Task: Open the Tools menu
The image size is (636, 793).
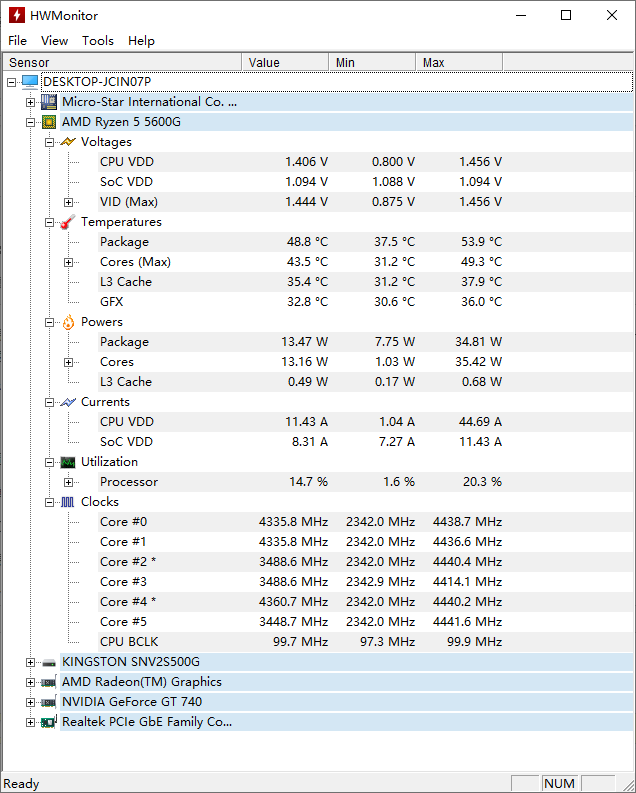Action: coord(98,41)
